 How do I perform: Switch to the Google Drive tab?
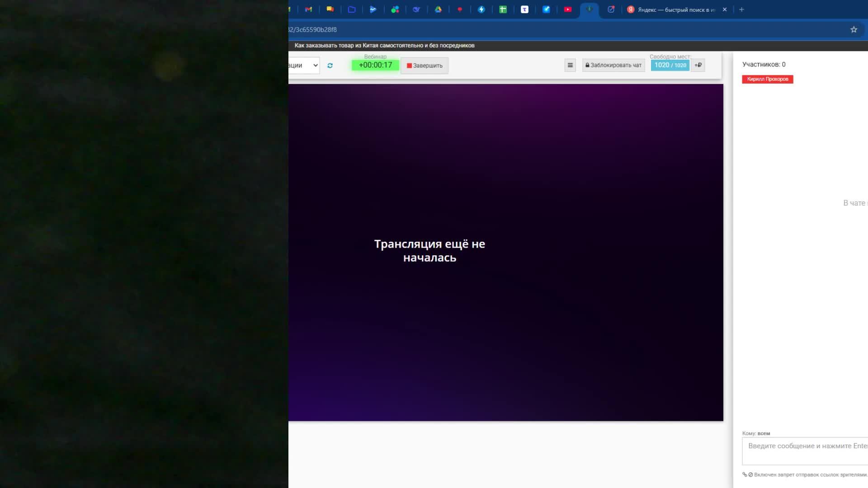pos(438,9)
